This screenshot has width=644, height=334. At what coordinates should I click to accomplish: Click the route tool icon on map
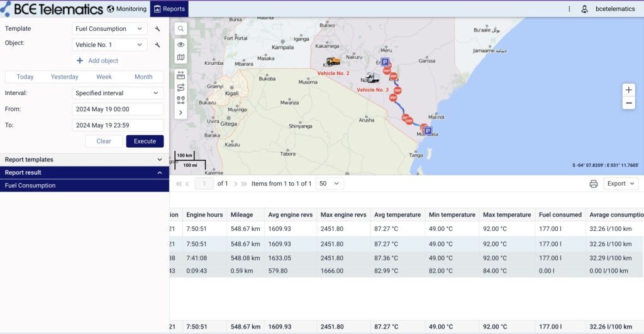click(x=180, y=87)
